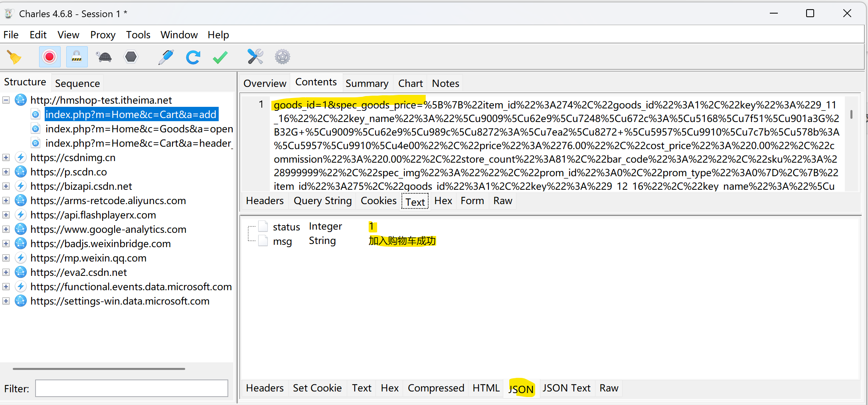This screenshot has width=868, height=405.
Task: Click the broom clear session icon
Action: click(14, 57)
